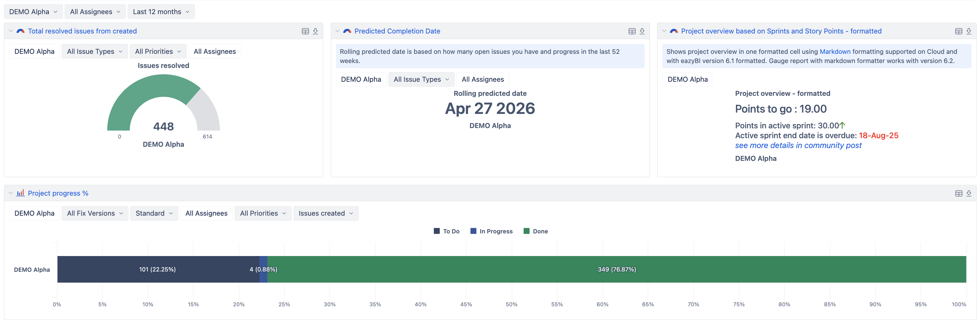Screen dimensions: 980x323
Task: Open the Issues created measure selector
Action: point(326,213)
